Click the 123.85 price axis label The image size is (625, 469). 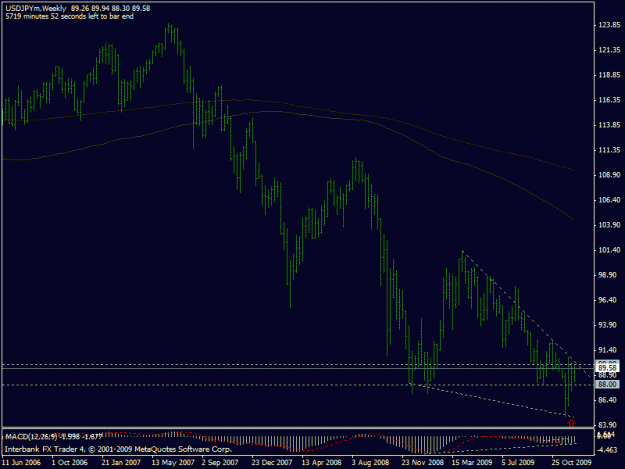coord(609,25)
